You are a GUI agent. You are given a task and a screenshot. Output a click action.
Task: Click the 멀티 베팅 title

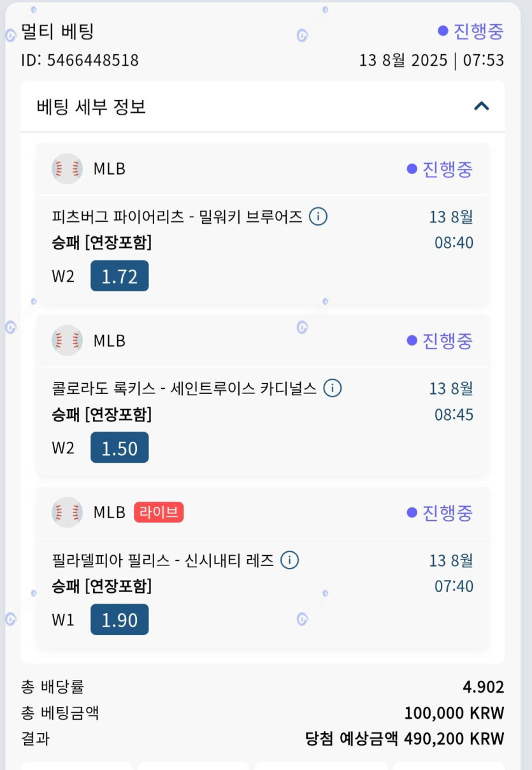57,31
